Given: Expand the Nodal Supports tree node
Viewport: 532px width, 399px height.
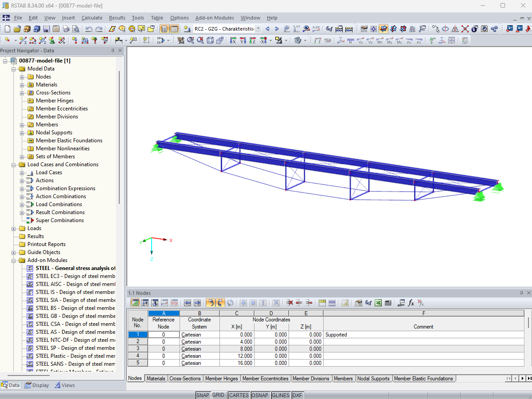Looking at the screenshot, I should [22, 133].
